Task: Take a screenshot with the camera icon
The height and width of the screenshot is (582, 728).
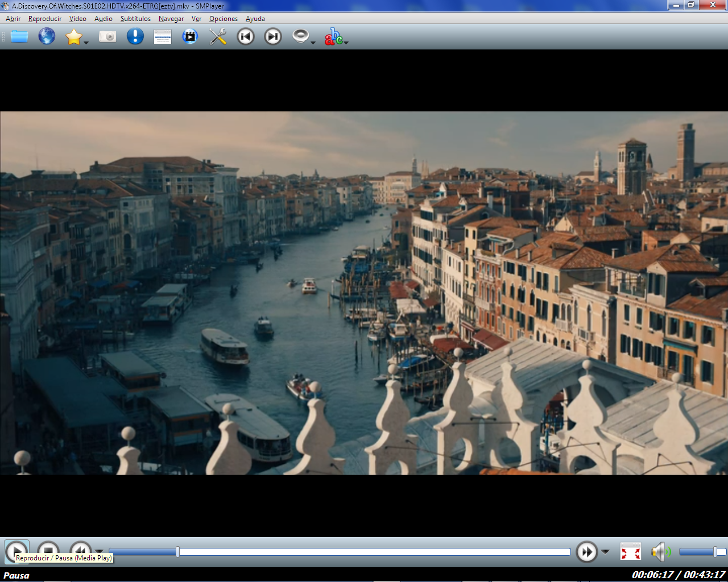Action: 107,37
